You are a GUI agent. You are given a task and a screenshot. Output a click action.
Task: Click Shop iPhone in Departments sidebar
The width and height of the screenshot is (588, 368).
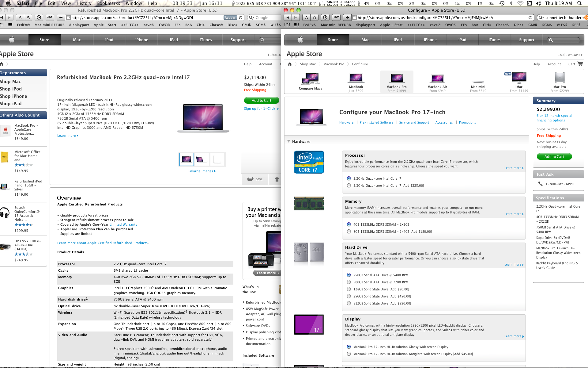tap(13, 96)
